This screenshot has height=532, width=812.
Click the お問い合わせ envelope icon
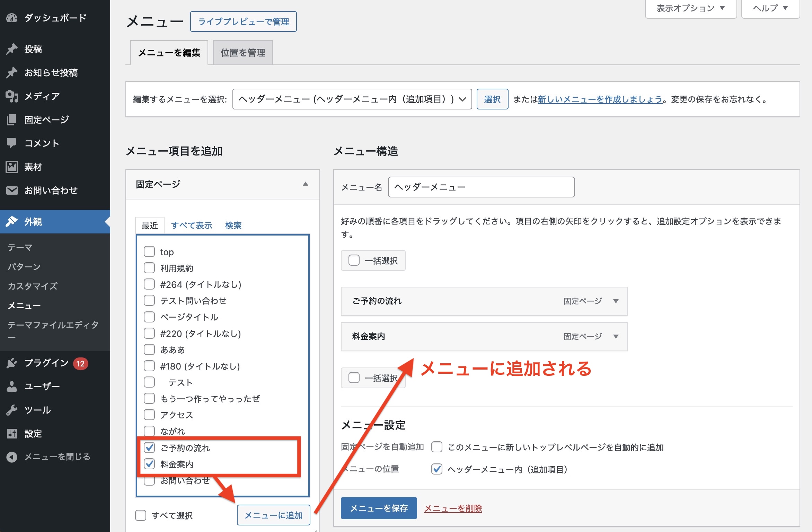coord(12,190)
